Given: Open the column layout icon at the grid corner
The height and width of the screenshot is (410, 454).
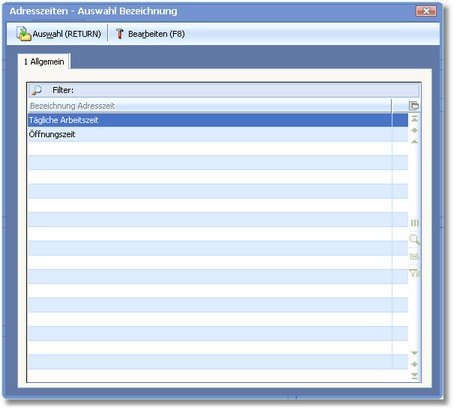Looking at the screenshot, I should click(x=414, y=106).
